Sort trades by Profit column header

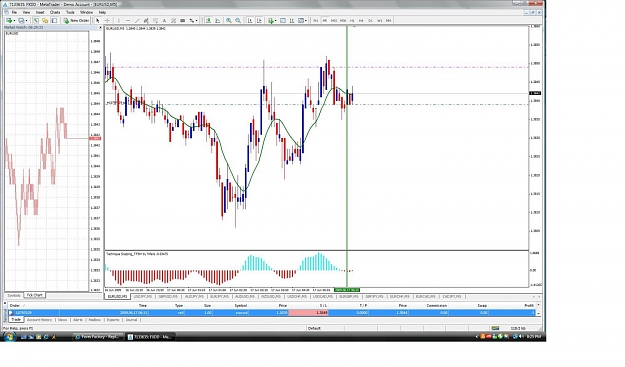click(529, 306)
